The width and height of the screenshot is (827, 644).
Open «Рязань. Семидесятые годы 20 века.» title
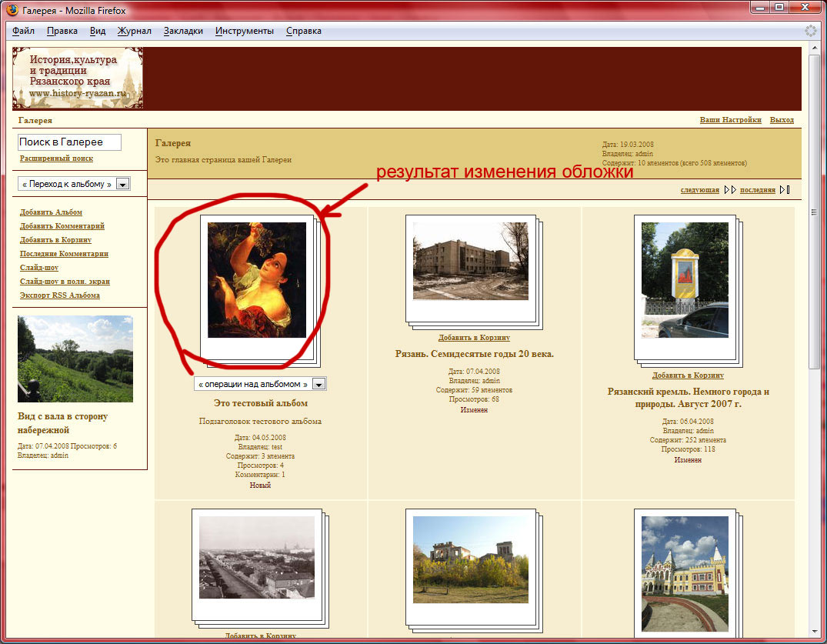pos(475,354)
